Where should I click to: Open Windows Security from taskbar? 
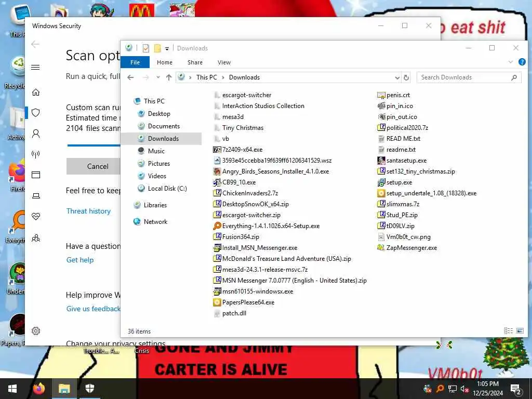(89, 389)
